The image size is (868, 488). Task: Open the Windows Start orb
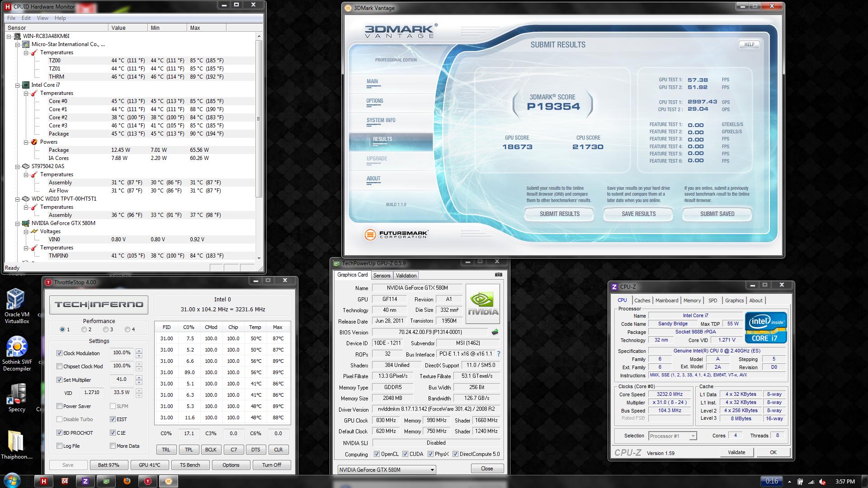pyautogui.click(x=12, y=481)
